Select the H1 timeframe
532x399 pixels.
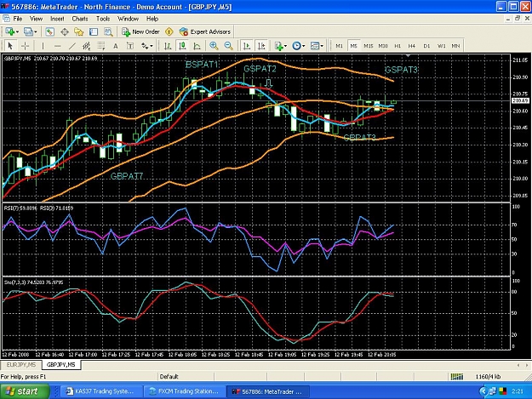(398, 46)
